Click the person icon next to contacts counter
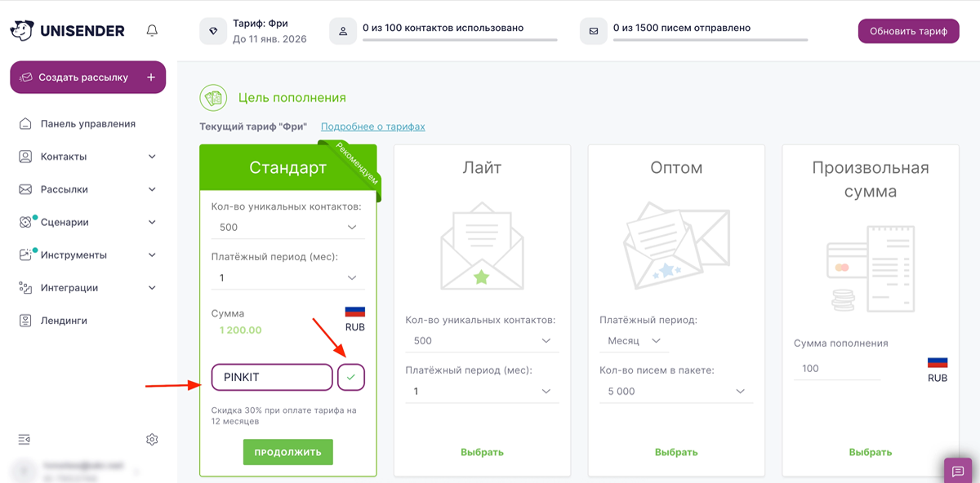 343,31
